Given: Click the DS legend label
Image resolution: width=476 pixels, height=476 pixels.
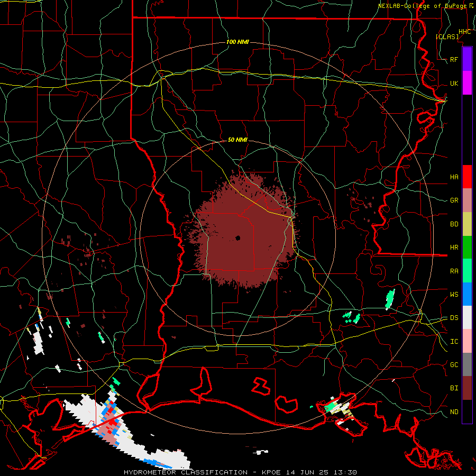Looking at the screenshot, I should [x=454, y=318].
